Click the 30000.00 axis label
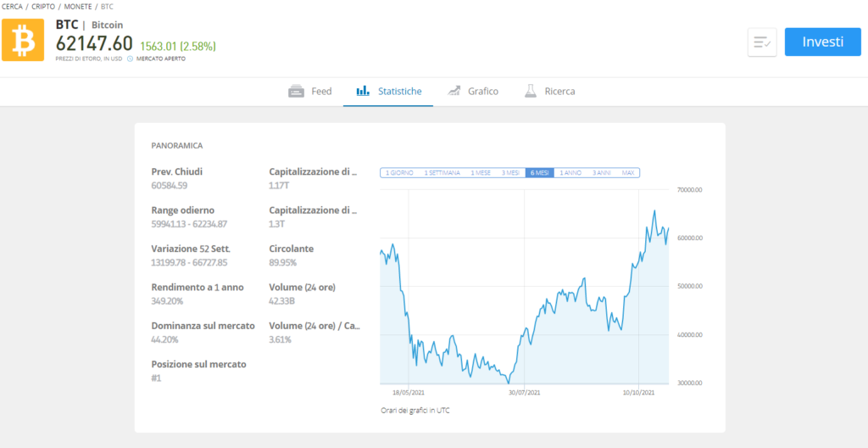Image resolution: width=868 pixels, height=448 pixels. (x=690, y=384)
